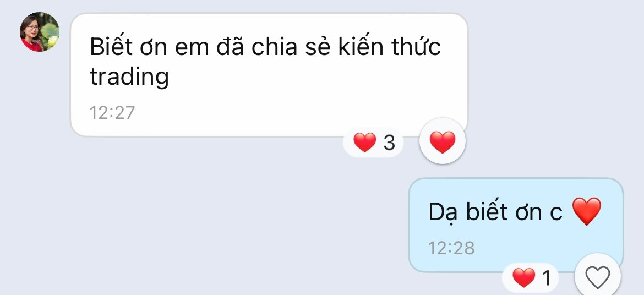
Task: Tap the red heart reaction button on first message
Action: (x=443, y=141)
